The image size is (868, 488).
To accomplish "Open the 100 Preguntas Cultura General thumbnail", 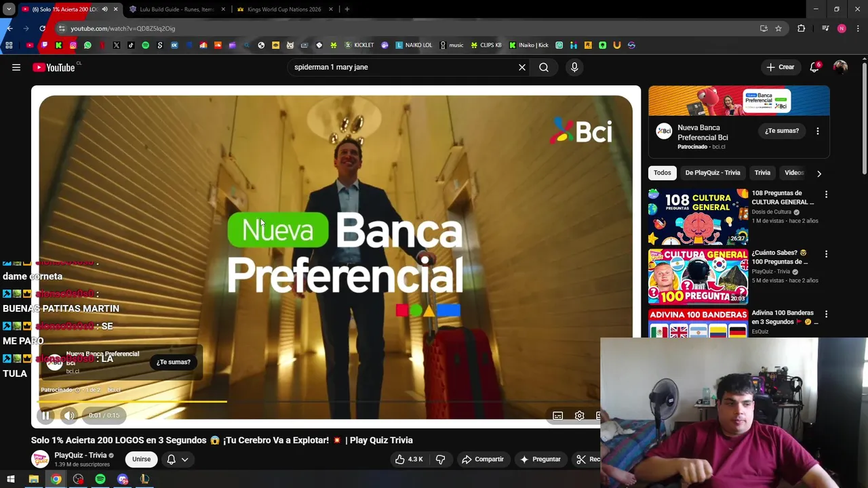I will pyautogui.click(x=698, y=276).
